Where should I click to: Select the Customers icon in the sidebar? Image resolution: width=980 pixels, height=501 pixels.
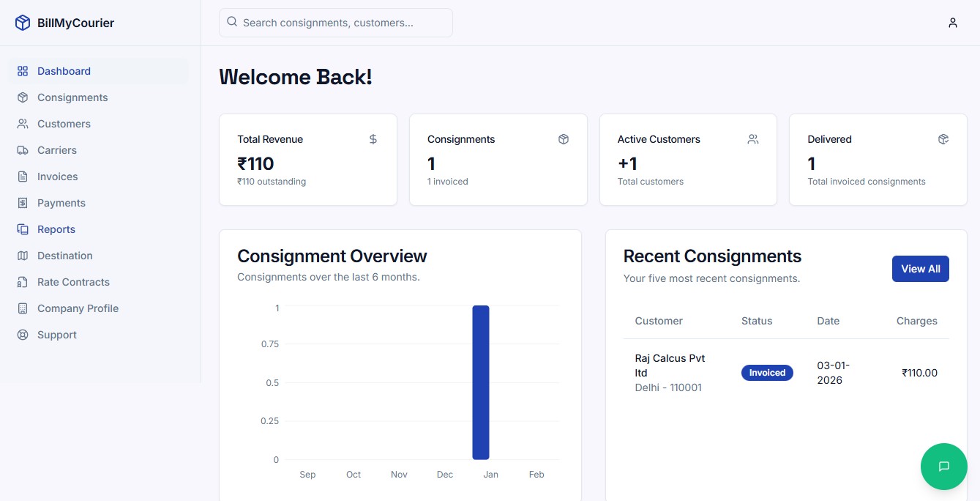coord(23,124)
